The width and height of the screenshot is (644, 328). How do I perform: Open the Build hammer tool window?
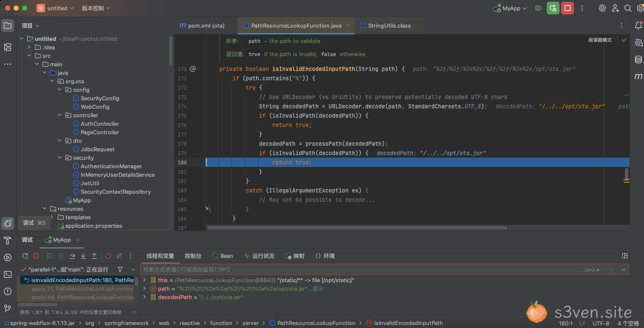tap(8, 241)
